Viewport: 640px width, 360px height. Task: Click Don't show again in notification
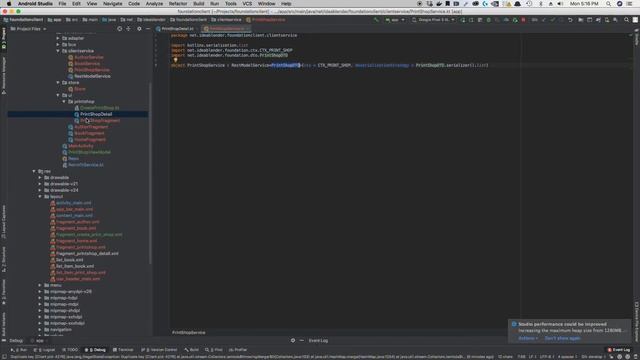[562, 338]
